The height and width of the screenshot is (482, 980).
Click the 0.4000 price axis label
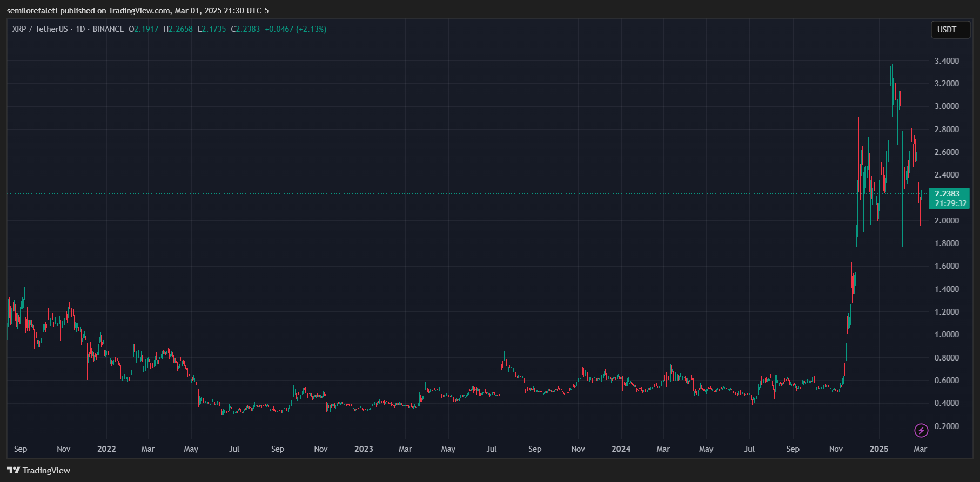947,403
